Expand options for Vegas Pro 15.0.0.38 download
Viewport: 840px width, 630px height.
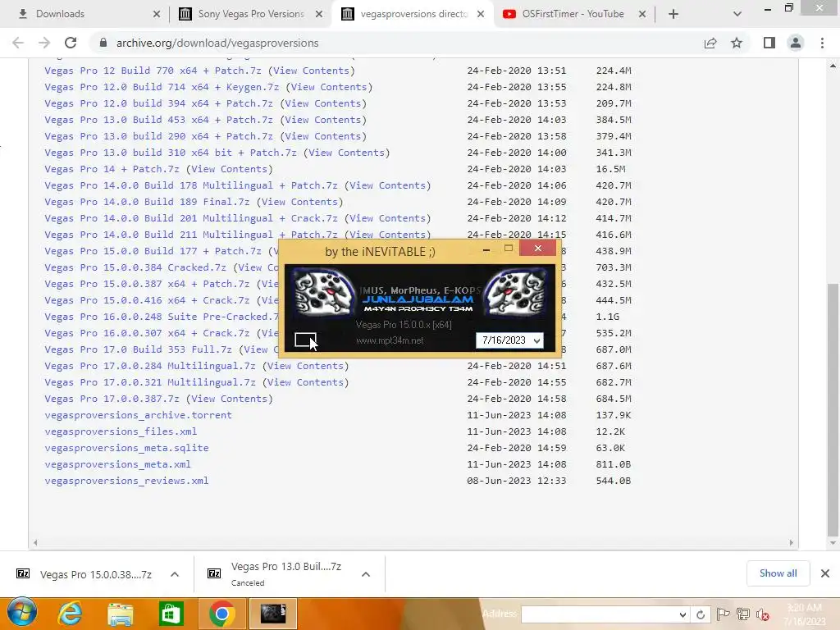[x=175, y=574]
